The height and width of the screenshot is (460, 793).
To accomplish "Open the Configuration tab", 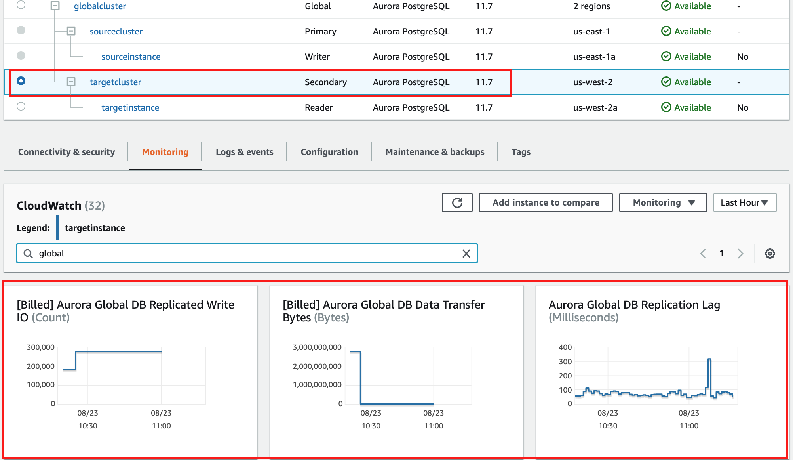I will [x=329, y=152].
